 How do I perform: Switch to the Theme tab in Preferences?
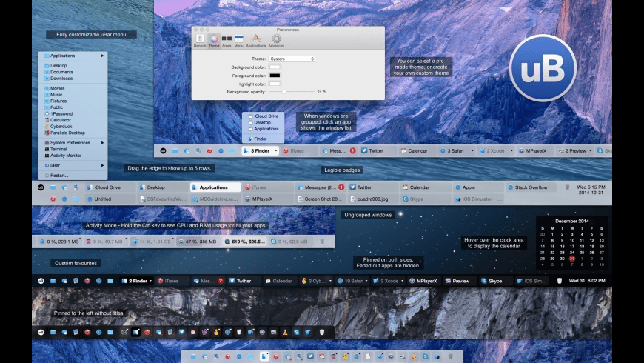coord(214,41)
